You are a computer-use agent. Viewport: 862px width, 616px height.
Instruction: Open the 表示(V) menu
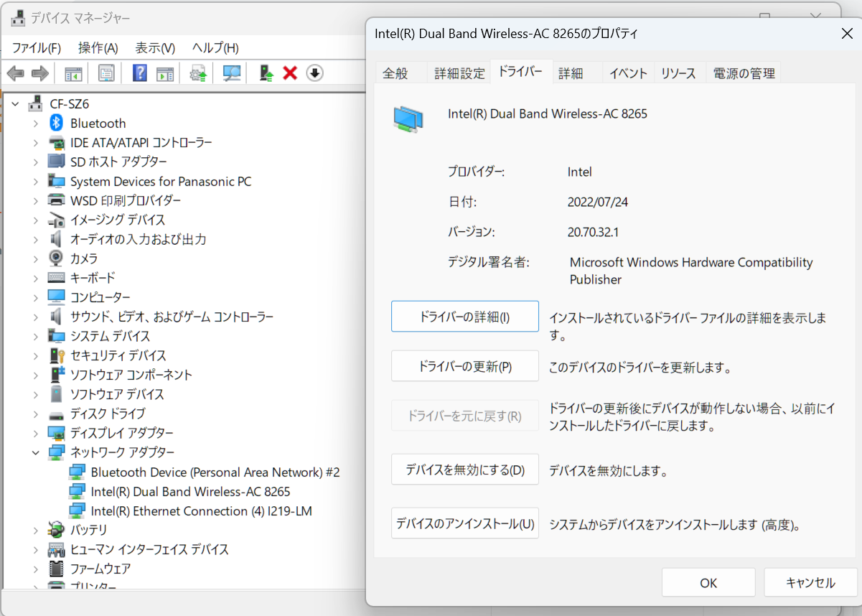155,48
